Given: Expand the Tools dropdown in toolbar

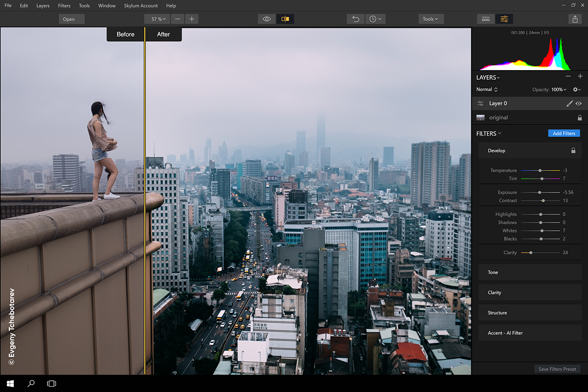Looking at the screenshot, I should point(431,19).
